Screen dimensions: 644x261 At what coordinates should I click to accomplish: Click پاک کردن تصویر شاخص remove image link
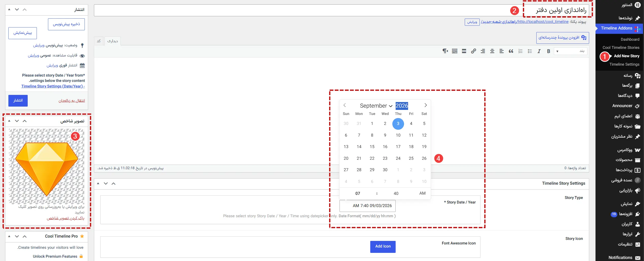(66, 218)
